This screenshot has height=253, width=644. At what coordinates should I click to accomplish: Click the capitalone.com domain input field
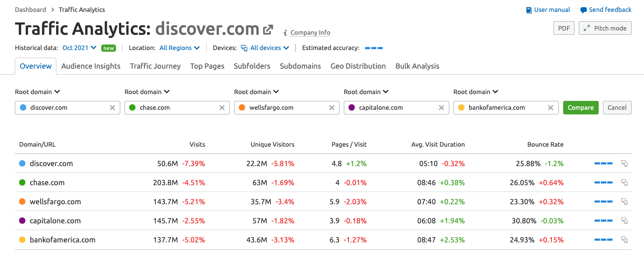click(x=397, y=108)
